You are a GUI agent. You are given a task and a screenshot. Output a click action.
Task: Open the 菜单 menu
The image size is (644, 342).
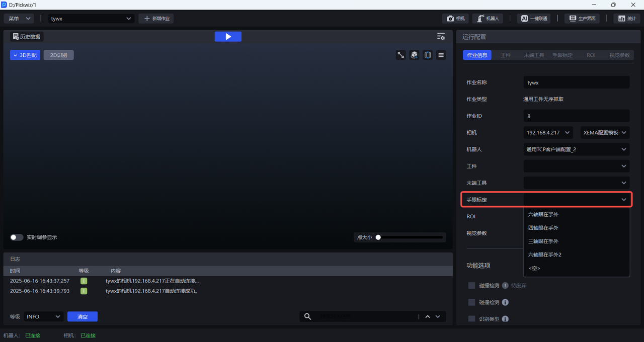(x=19, y=19)
